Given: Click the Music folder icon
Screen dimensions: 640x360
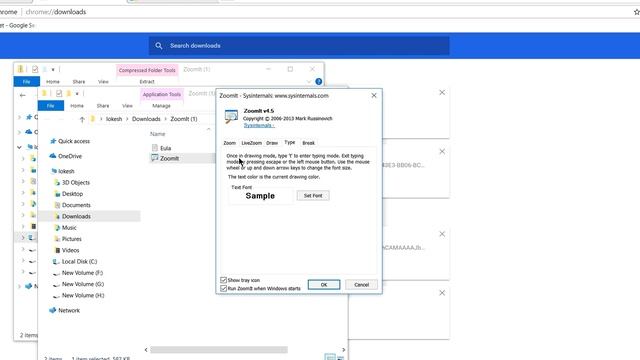Looking at the screenshot, I should [57, 228].
